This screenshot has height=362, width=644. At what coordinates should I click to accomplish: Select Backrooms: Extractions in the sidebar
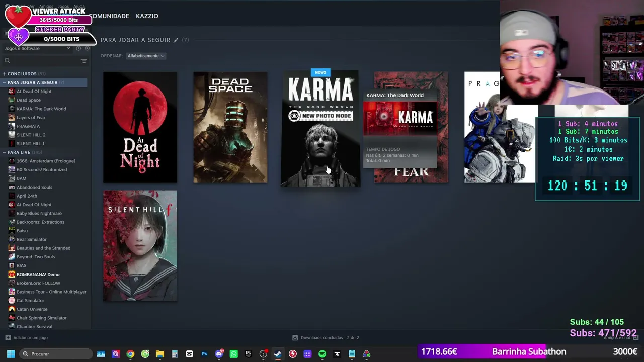(40, 222)
